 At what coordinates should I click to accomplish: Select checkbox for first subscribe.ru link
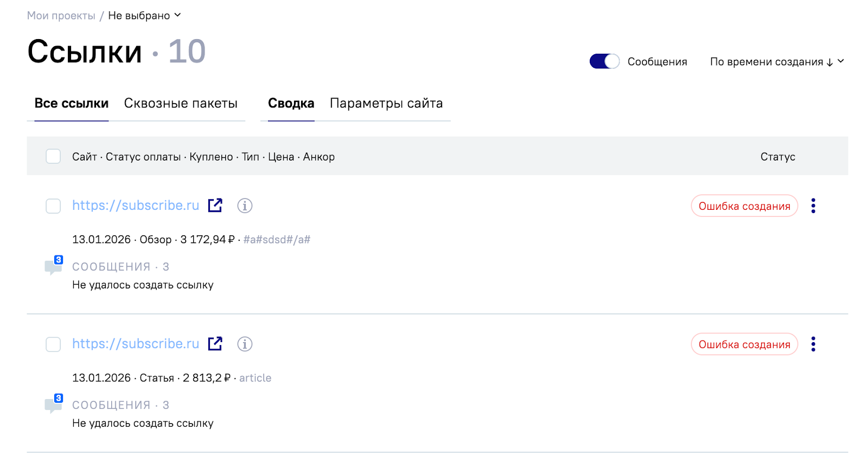coord(53,205)
